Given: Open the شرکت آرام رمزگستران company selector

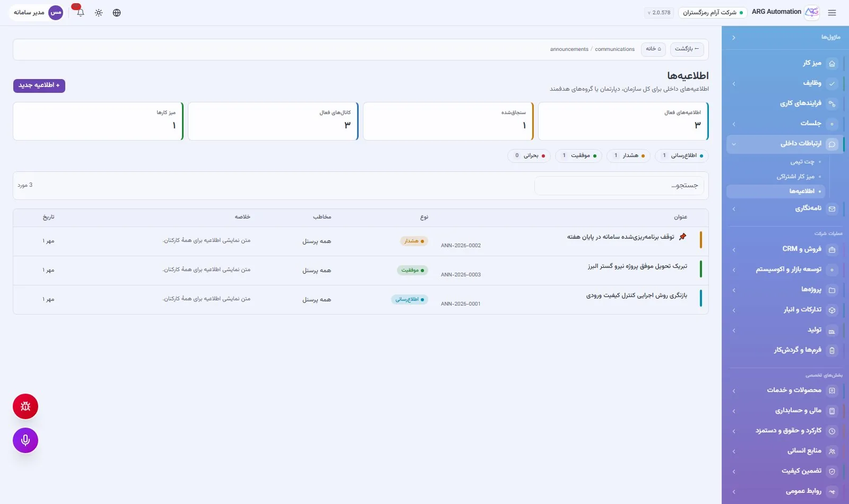Looking at the screenshot, I should 713,13.
